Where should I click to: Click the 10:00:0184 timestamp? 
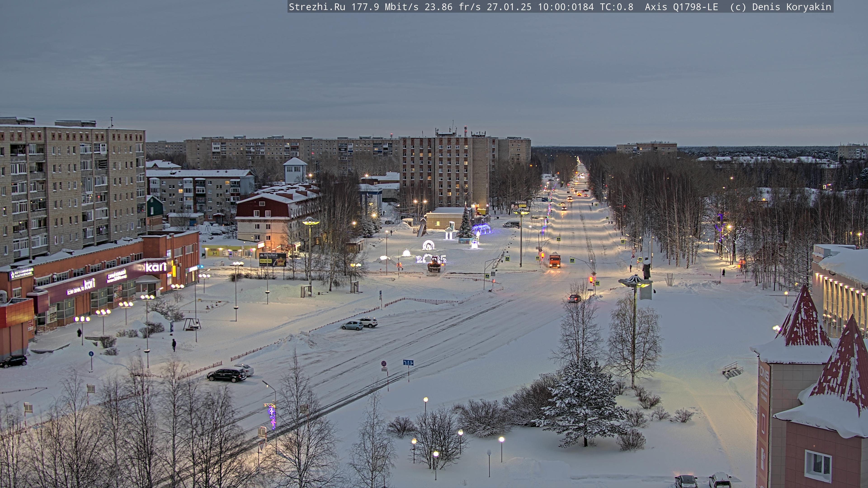pyautogui.click(x=566, y=7)
